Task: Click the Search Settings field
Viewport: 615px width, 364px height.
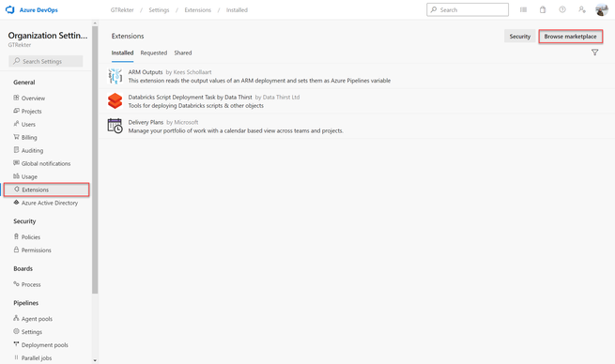Action: coord(45,61)
